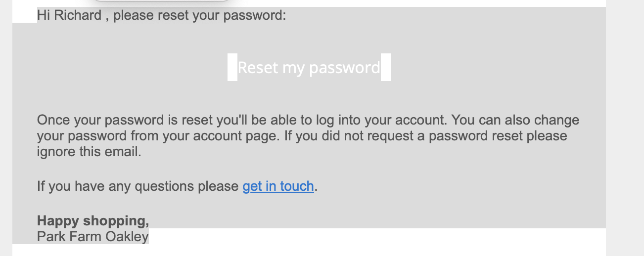This screenshot has width=644, height=256.
Task: Click the Park Farm Oakley signature
Action: pyautogui.click(x=93, y=237)
